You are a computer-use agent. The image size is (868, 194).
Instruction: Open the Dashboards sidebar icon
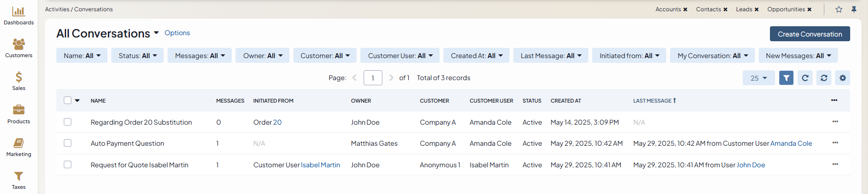19,15
